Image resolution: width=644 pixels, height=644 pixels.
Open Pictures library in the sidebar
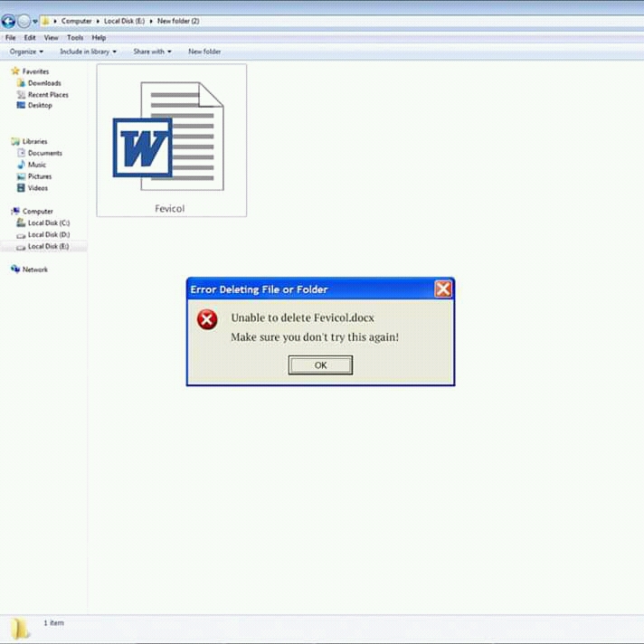[x=40, y=176]
